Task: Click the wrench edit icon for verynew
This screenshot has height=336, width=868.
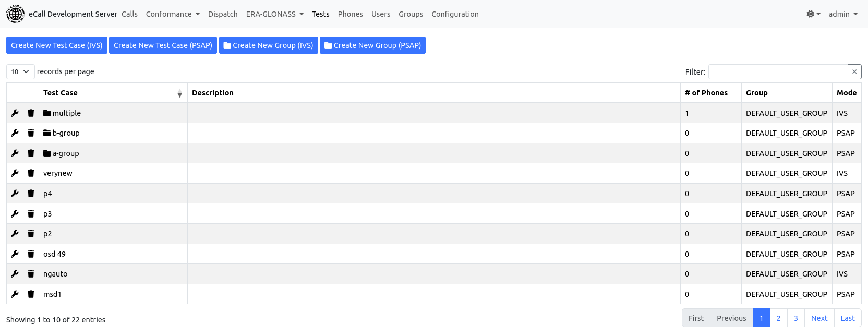Action: click(15, 173)
